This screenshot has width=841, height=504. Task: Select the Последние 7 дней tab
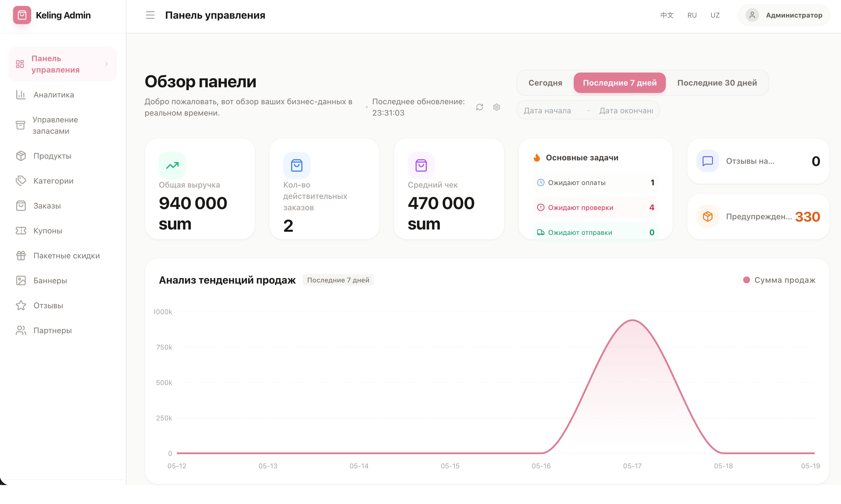(x=619, y=83)
